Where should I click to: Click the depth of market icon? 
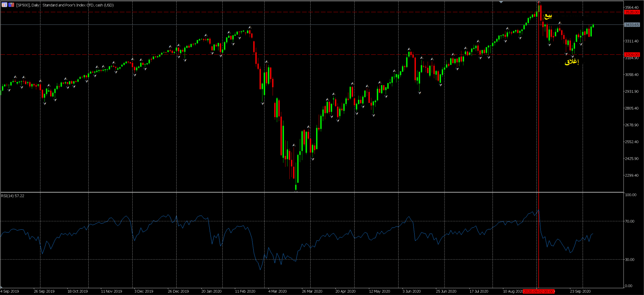pos(11,5)
